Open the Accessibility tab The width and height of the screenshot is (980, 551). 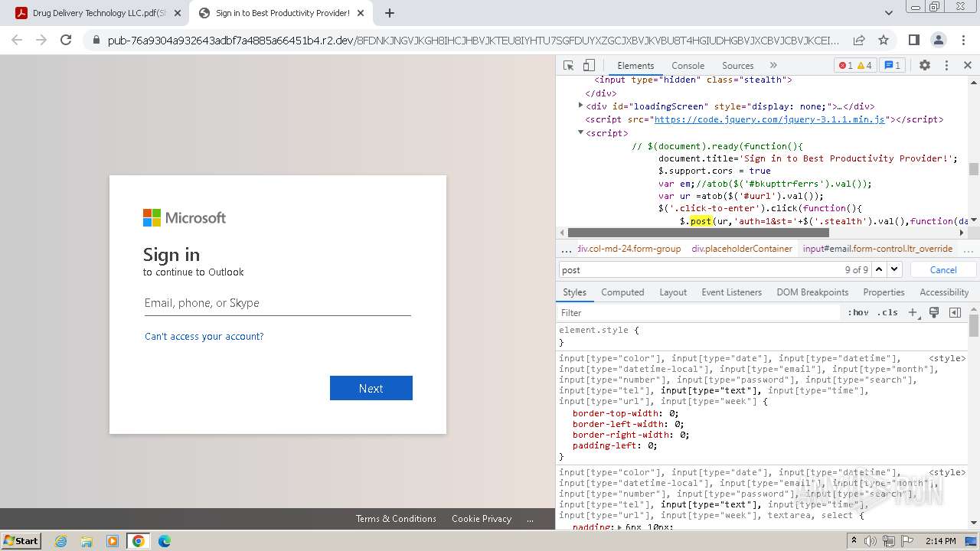tap(944, 292)
